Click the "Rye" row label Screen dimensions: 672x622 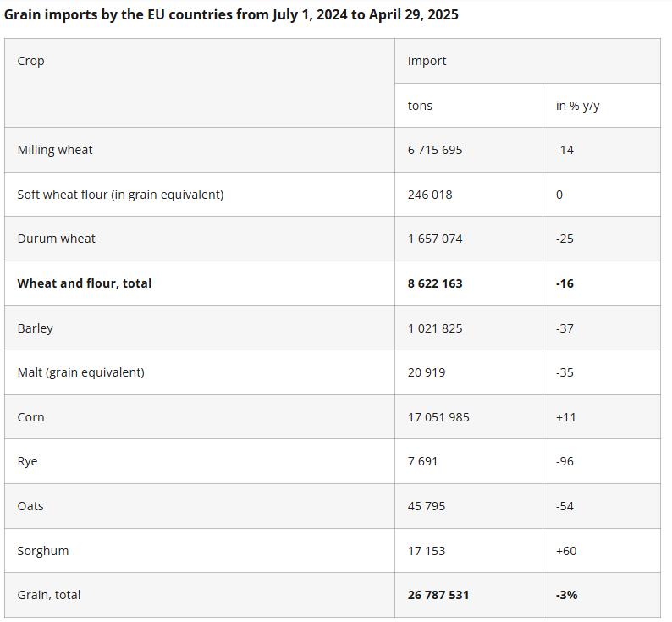point(27,461)
